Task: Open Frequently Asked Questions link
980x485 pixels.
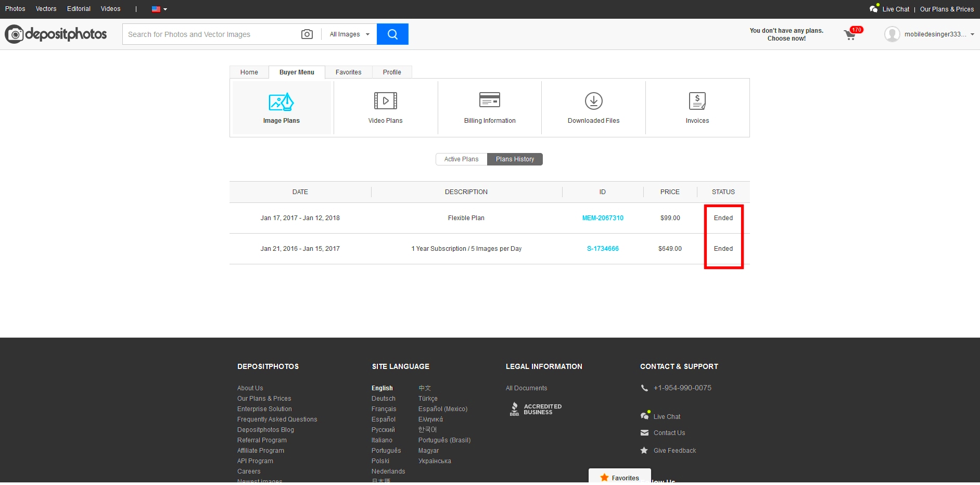Action: (x=277, y=419)
